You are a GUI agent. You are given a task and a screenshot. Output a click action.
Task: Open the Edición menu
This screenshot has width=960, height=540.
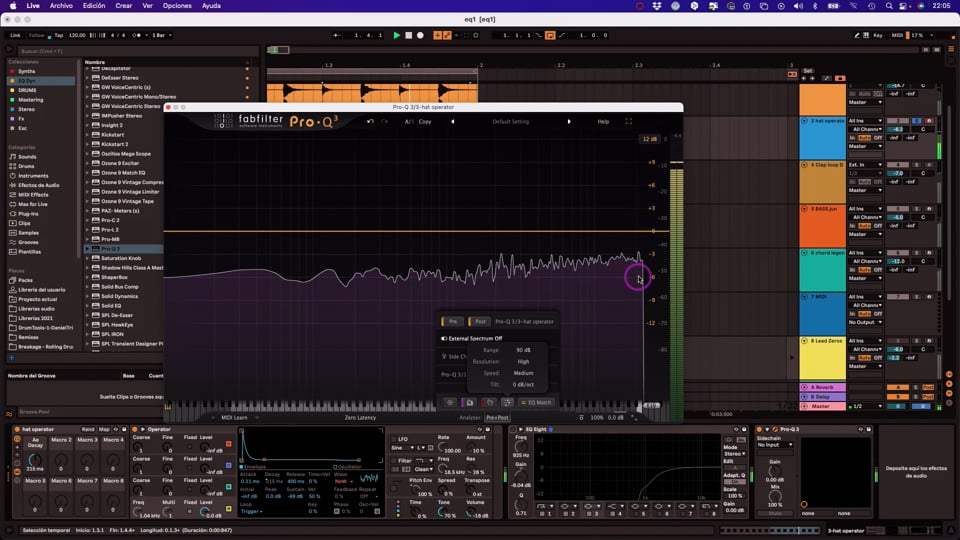click(94, 6)
